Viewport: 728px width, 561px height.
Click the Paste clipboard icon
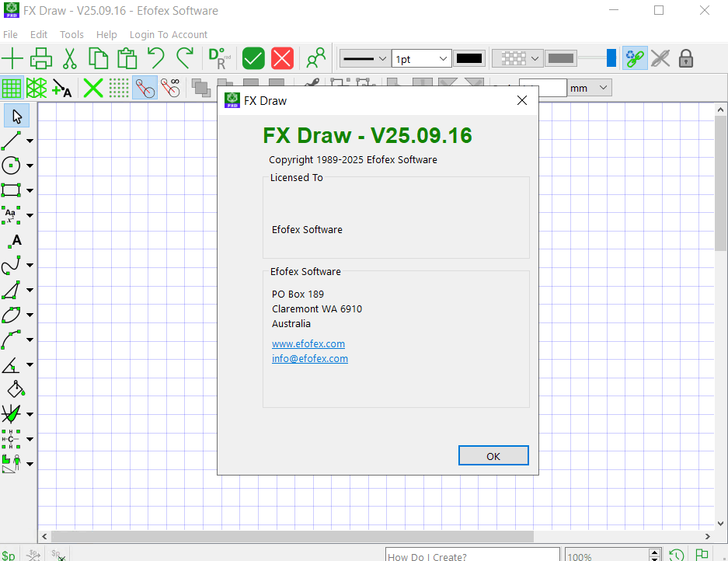tap(127, 58)
